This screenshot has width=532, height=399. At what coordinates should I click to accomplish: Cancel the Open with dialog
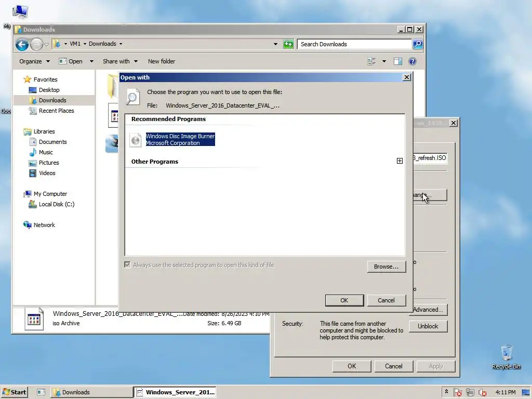tap(386, 300)
